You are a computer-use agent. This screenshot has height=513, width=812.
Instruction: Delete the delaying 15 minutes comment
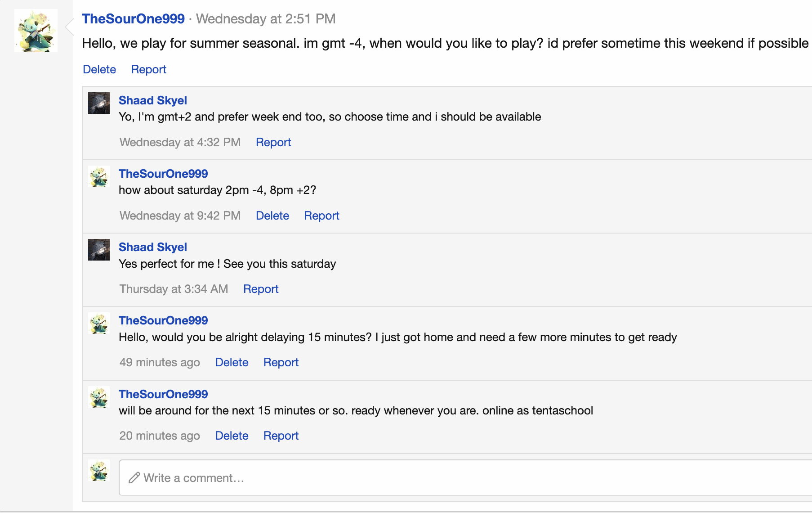tap(232, 362)
